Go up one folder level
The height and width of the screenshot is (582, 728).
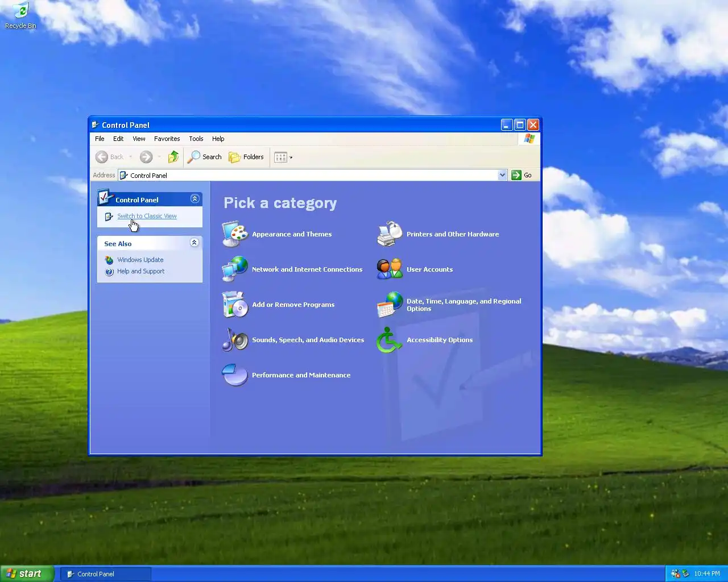173,157
